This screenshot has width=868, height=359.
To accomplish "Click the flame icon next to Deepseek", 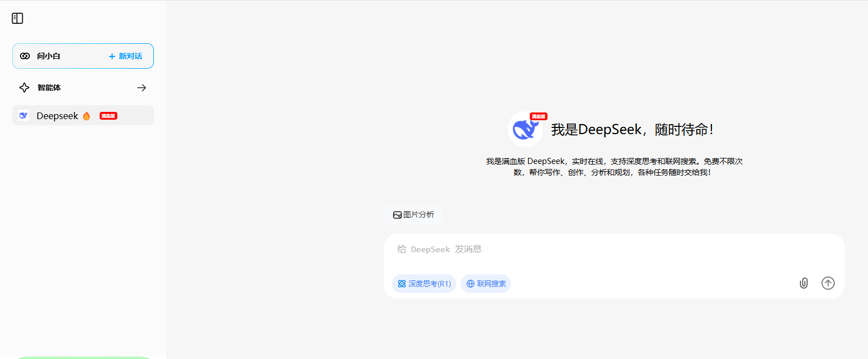I will pyautogui.click(x=86, y=116).
